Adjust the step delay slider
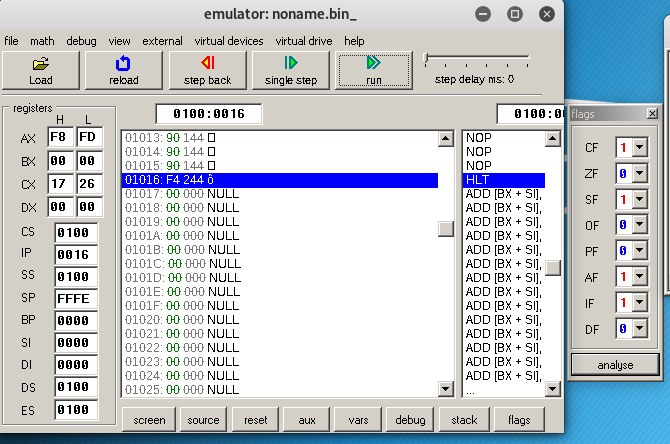This screenshot has width=670, height=444. tap(429, 58)
